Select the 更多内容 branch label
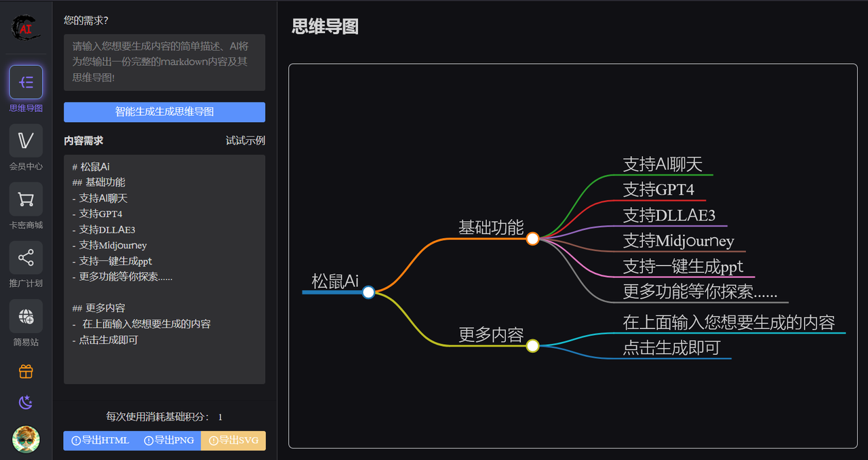 [491, 334]
